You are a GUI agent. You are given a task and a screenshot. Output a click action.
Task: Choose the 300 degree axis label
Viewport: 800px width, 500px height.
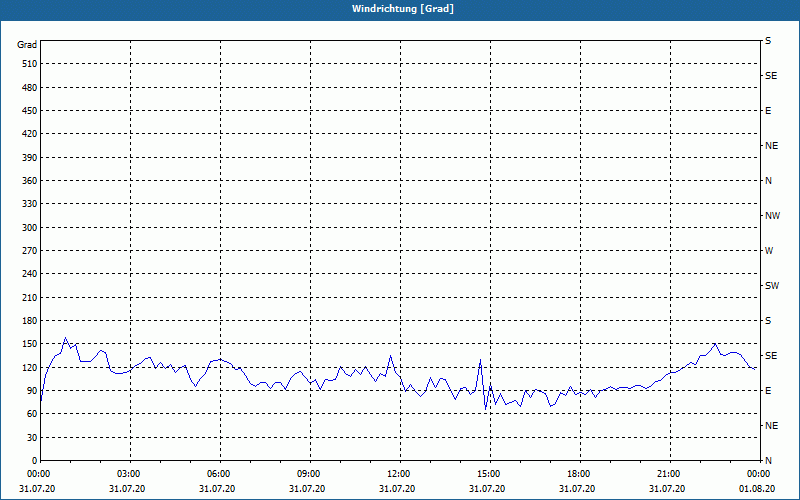30,228
